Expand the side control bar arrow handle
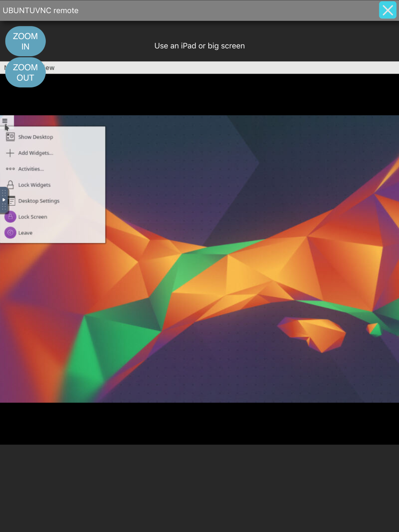Viewport: 399px width, 532px height. pyautogui.click(x=4, y=200)
